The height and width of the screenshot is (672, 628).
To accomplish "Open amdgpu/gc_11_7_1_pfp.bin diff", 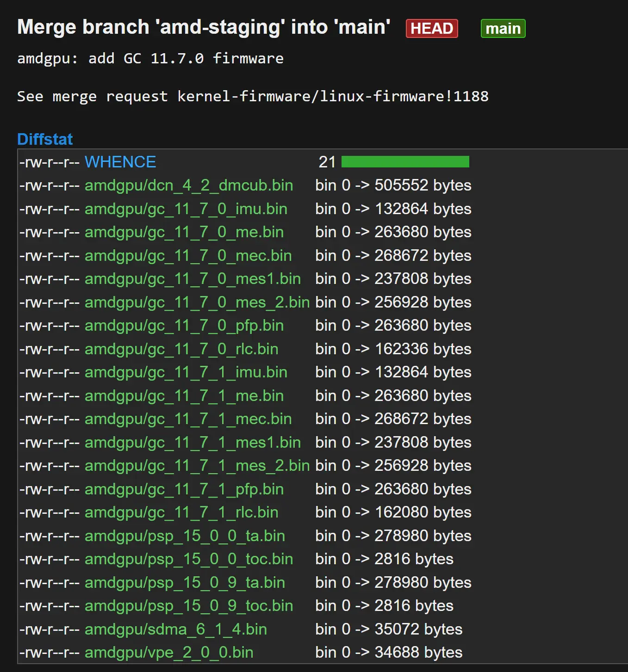I will pos(184,489).
